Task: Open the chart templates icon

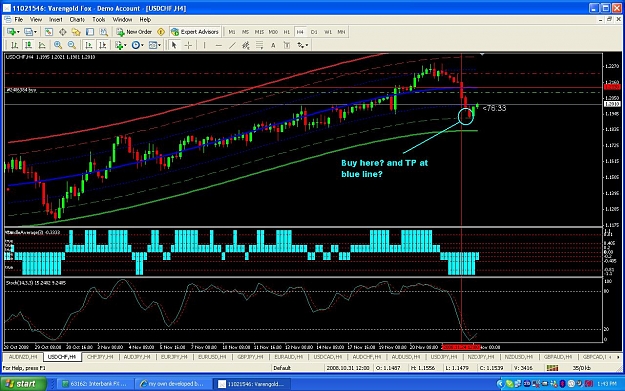Action: [x=153, y=45]
